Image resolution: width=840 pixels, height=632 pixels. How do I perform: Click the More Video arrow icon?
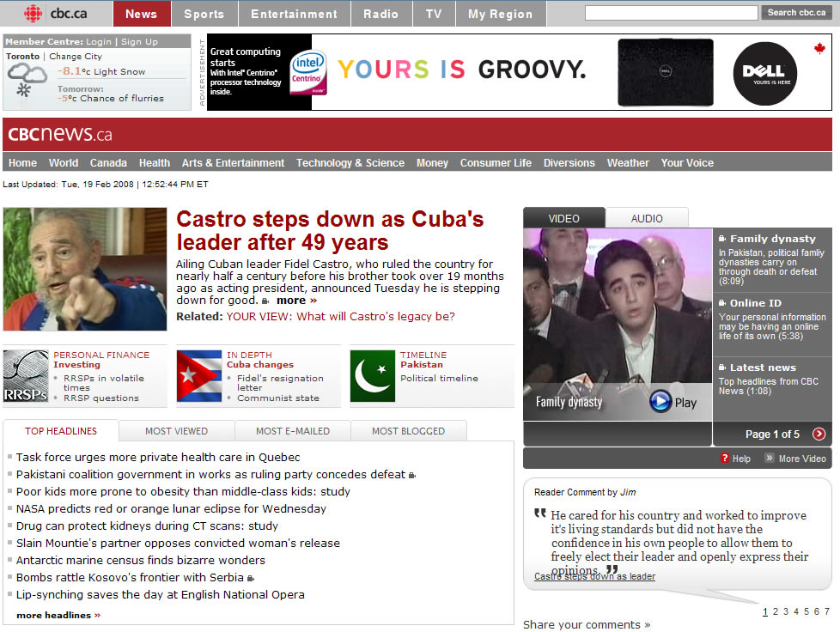click(x=770, y=459)
